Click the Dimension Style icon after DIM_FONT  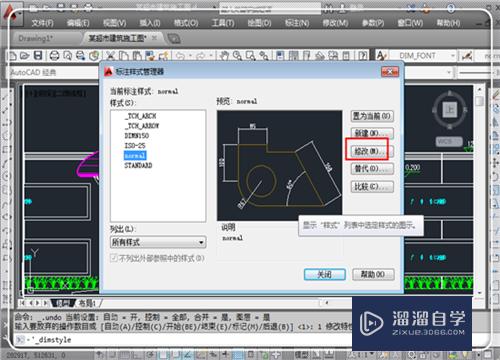(467, 56)
